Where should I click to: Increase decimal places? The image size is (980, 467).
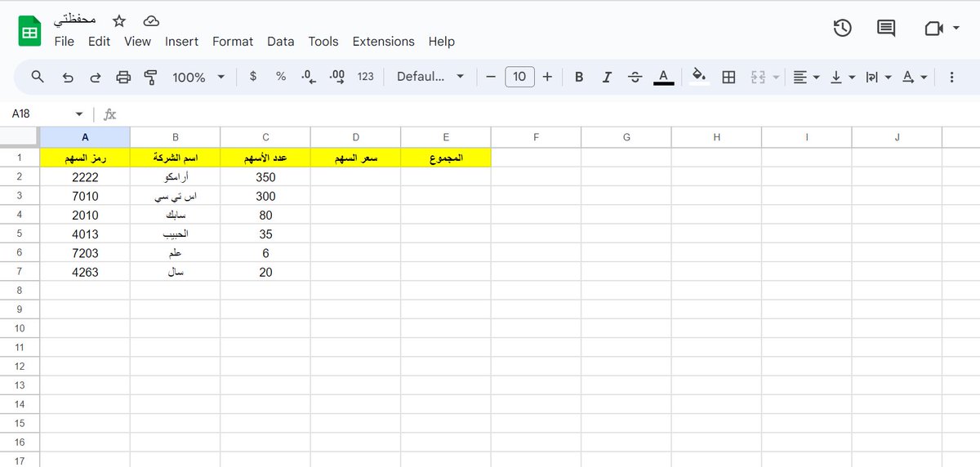pos(336,76)
